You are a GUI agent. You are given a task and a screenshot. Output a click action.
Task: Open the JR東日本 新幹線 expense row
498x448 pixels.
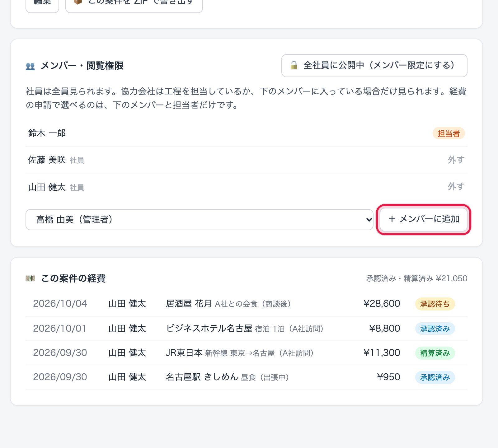click(247, 353)
